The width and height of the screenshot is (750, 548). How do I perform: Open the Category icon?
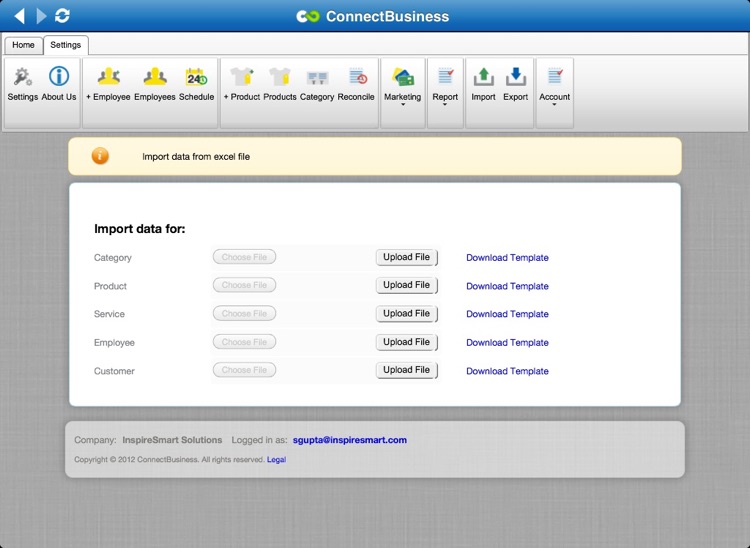(x=317, y=77)
